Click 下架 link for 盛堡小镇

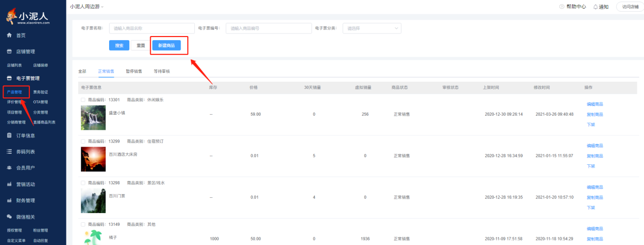[591, 125]
